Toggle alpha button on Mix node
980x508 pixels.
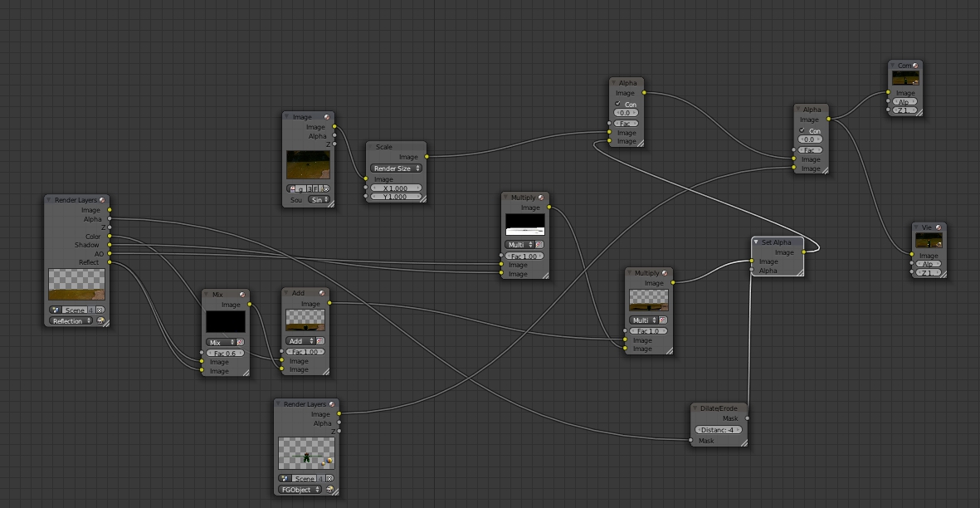[x=240, y=343]
